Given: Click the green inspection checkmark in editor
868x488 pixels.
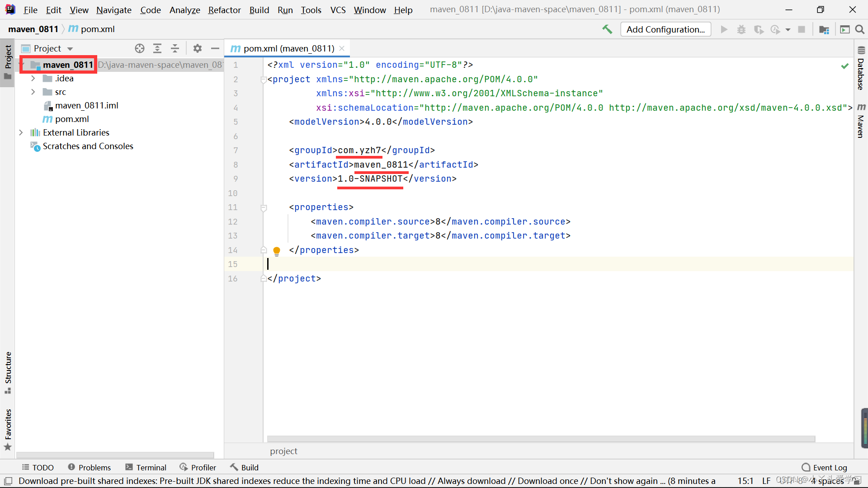Looking at the screenshot, I should [844, 66].
